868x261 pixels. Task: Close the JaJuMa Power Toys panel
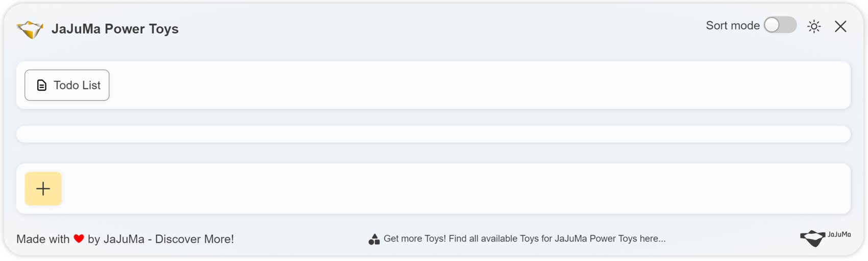click(x=840, y=26)
